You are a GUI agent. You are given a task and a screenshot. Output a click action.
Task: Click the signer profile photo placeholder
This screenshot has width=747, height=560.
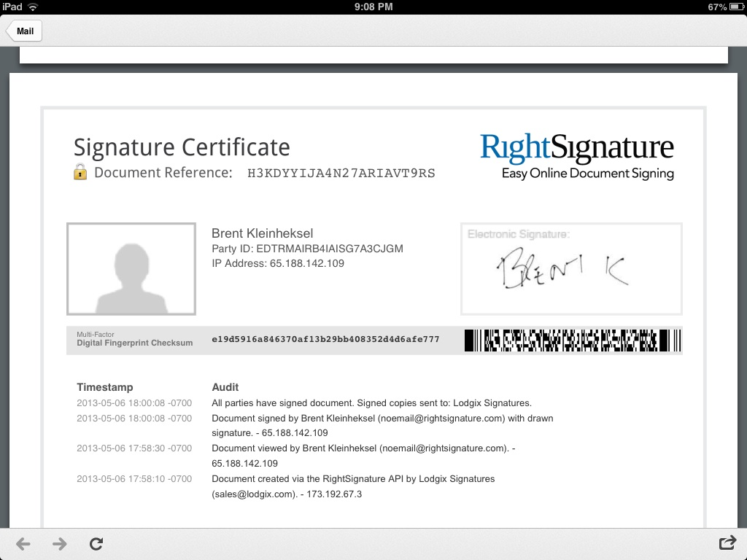pyautogui.click(x=131, y=268)
